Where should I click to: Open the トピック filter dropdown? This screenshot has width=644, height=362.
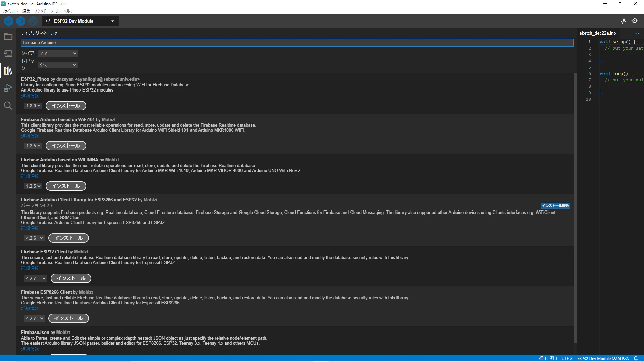(58, 65)
